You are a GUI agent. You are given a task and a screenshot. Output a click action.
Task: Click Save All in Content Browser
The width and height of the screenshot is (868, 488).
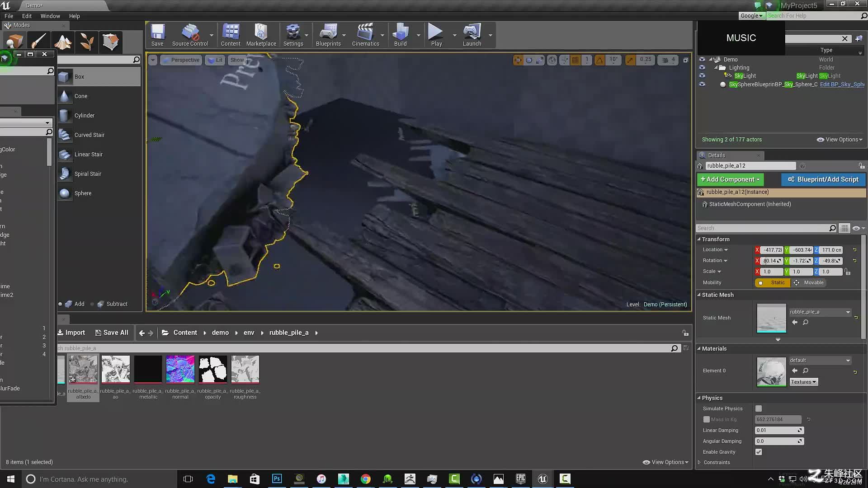112,333
